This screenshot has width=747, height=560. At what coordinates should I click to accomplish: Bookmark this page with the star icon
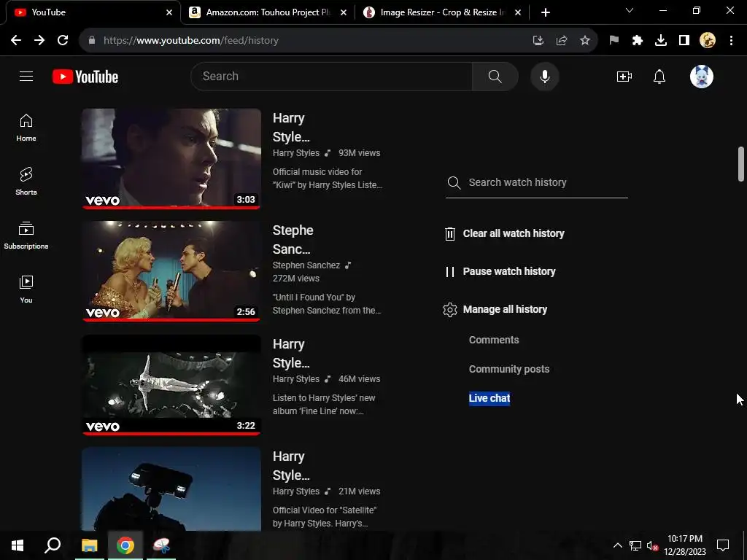coord(585,41)
